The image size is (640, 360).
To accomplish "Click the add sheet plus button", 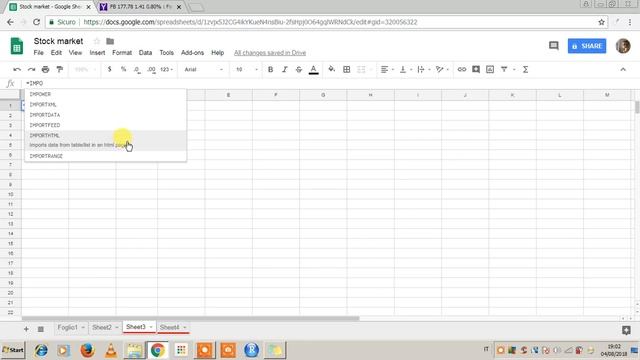I will [x=26, y=329].
